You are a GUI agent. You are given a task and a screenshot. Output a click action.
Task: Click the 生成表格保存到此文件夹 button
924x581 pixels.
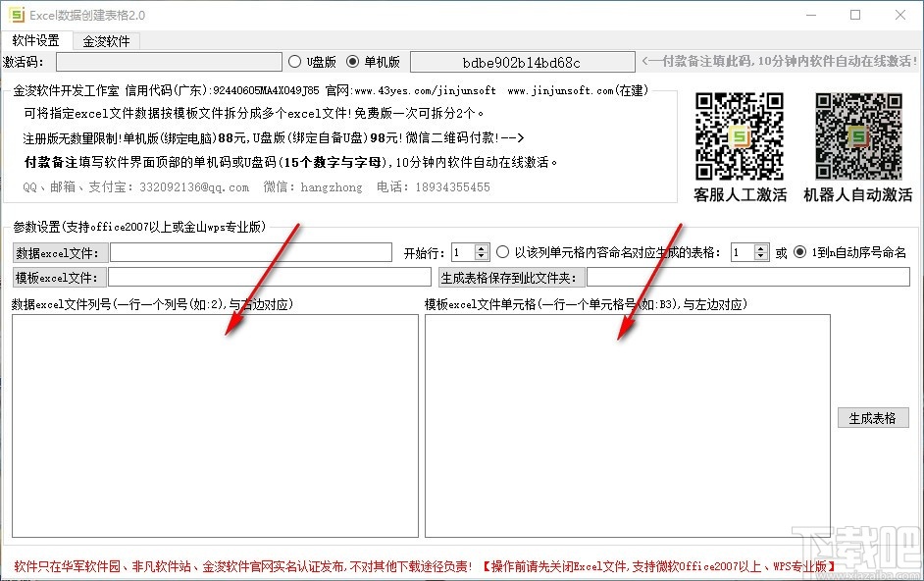click(509, 277)
